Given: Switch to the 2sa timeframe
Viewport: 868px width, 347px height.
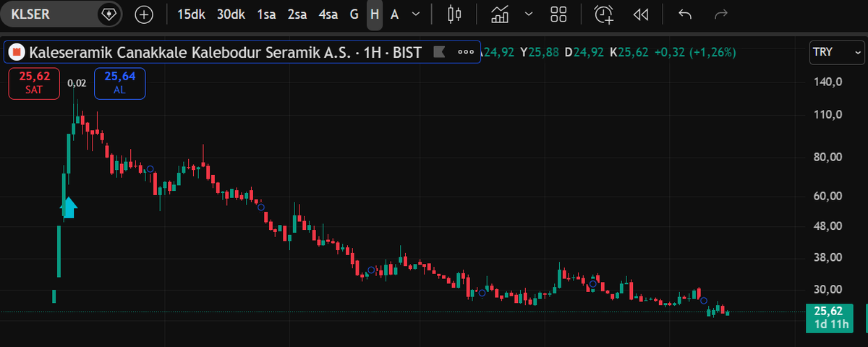Looking at the screenshot, I should coord(297,14).
